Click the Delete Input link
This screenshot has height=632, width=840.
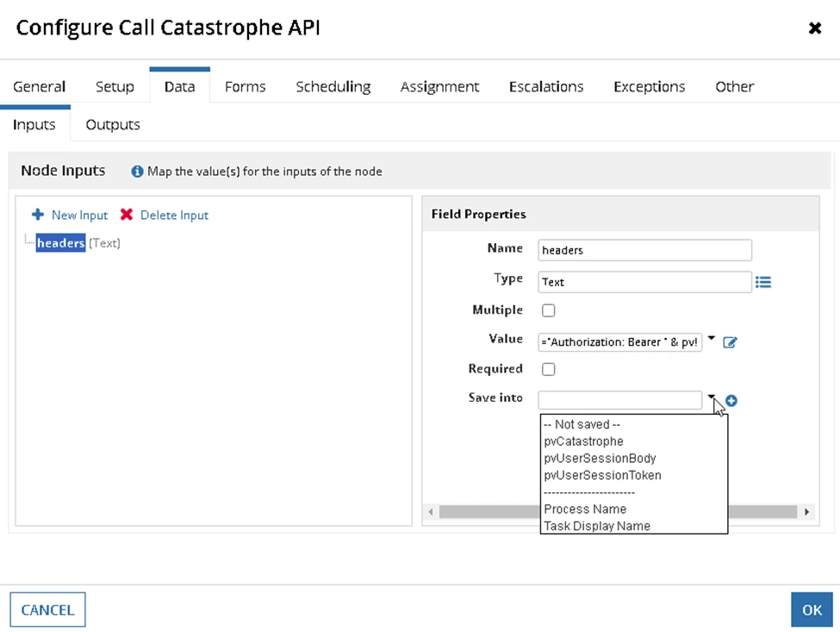[174, 215]
